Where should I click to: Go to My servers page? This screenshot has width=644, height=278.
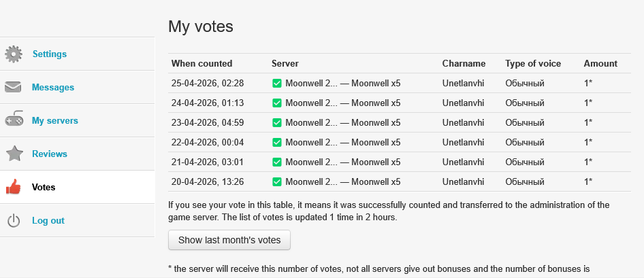[55, 120]
